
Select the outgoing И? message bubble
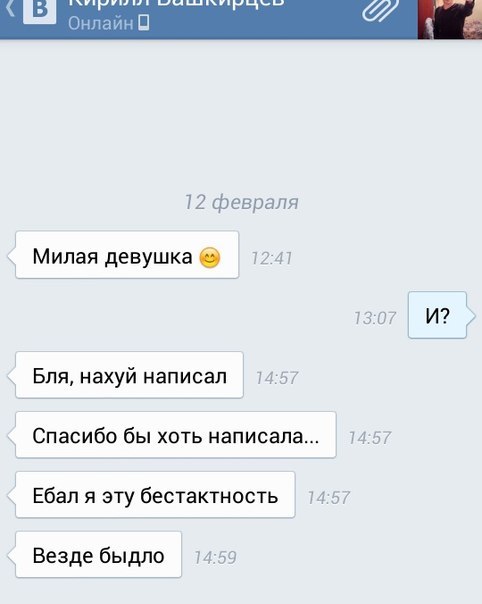pos(437,315)
